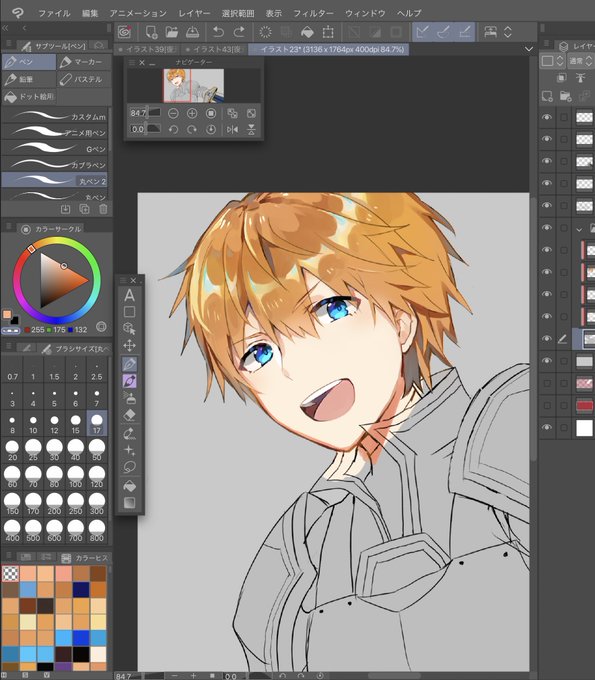This screenshot has width=595, height=680.
Task: Click the Scale/Rotate transform icon
Action: coord(328,32)
